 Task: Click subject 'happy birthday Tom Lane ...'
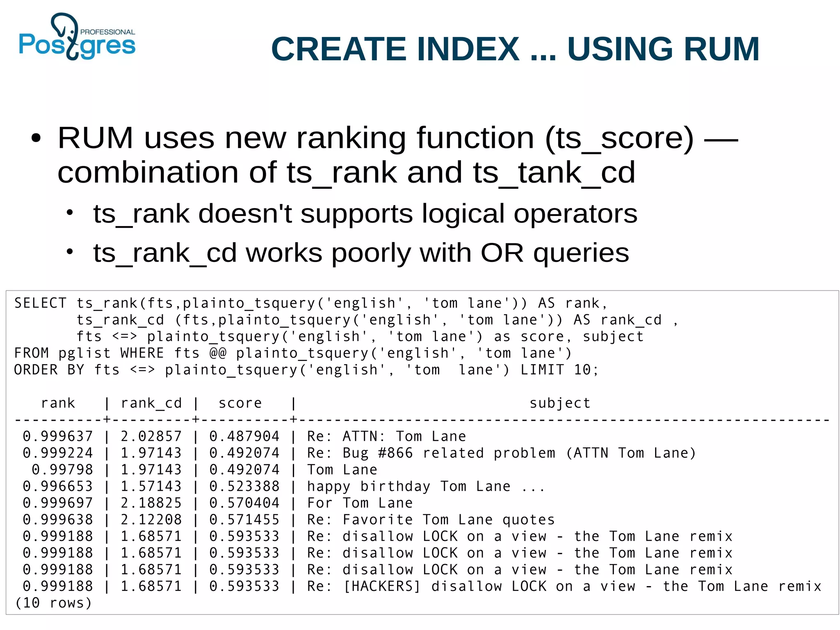[426, 486]
